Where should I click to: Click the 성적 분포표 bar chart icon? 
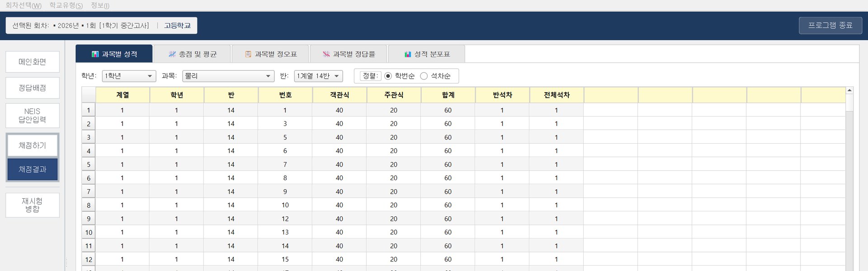[x=408, y=54]
